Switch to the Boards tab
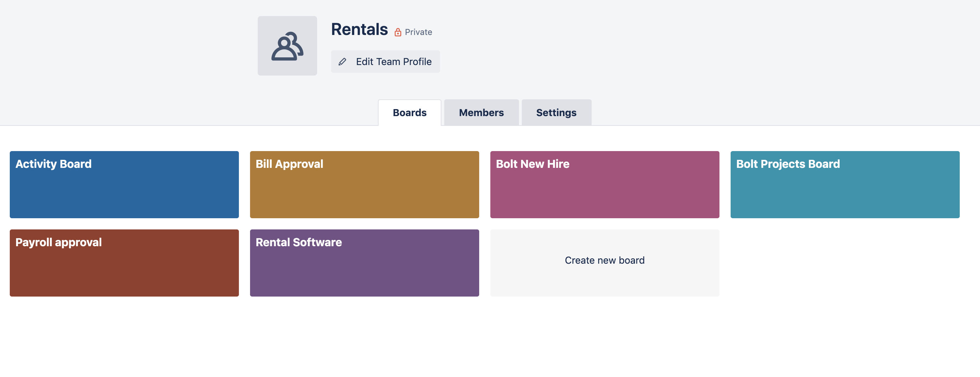980x377 pixels. (409, 113)
